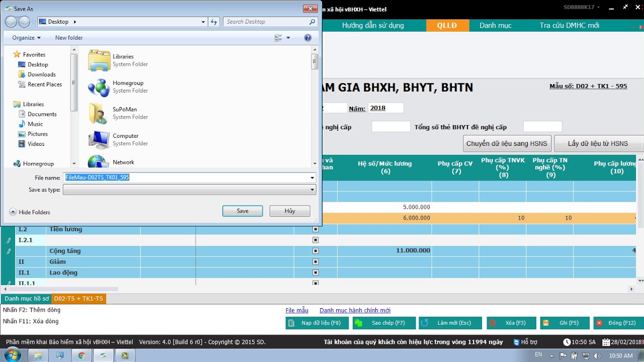644x362 pixels.
Task: Click the Help icon in Save As dialog
Action: (308, 38)
